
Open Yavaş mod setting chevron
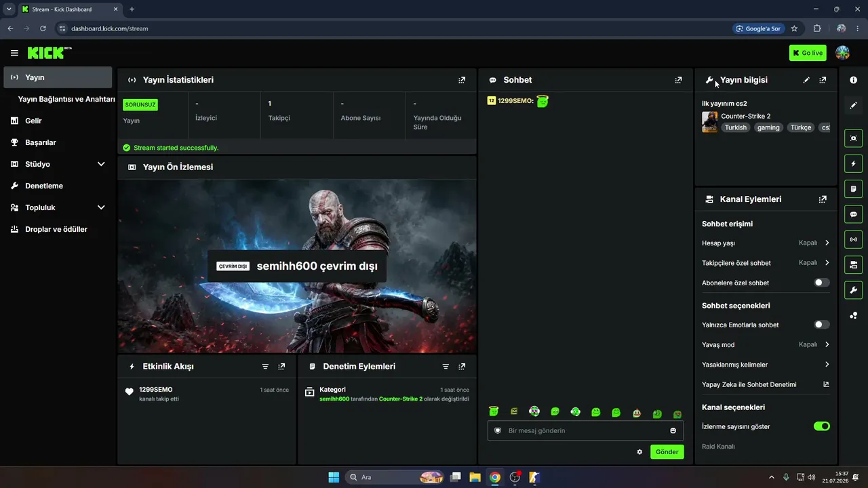[827, 344]
